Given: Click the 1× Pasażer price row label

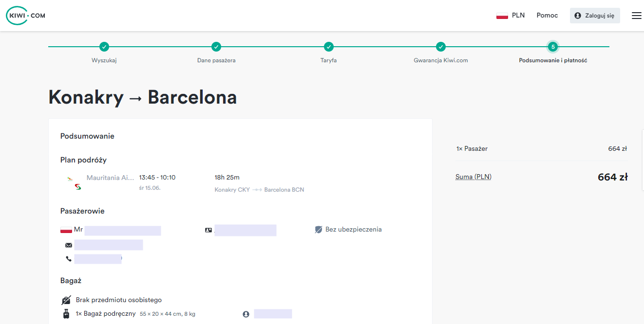Looking at the screenshot, I should (x=472, y=149).
